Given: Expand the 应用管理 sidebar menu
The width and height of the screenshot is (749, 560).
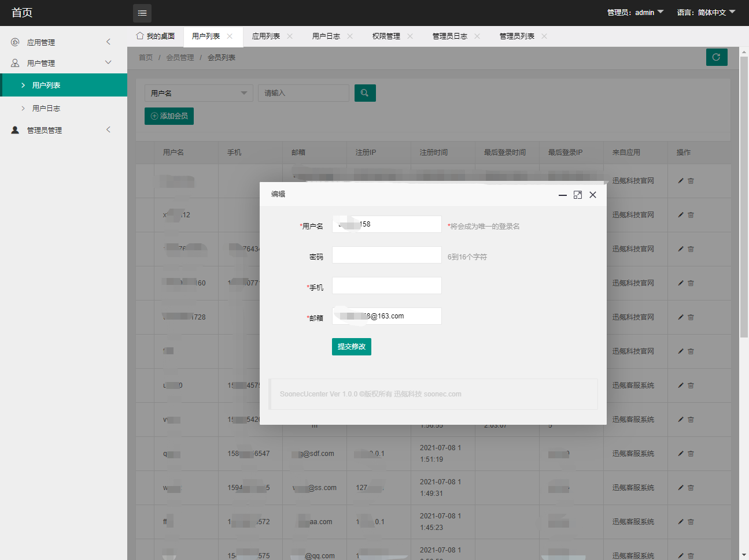Looking at the screenshot, I should (63, 42).
